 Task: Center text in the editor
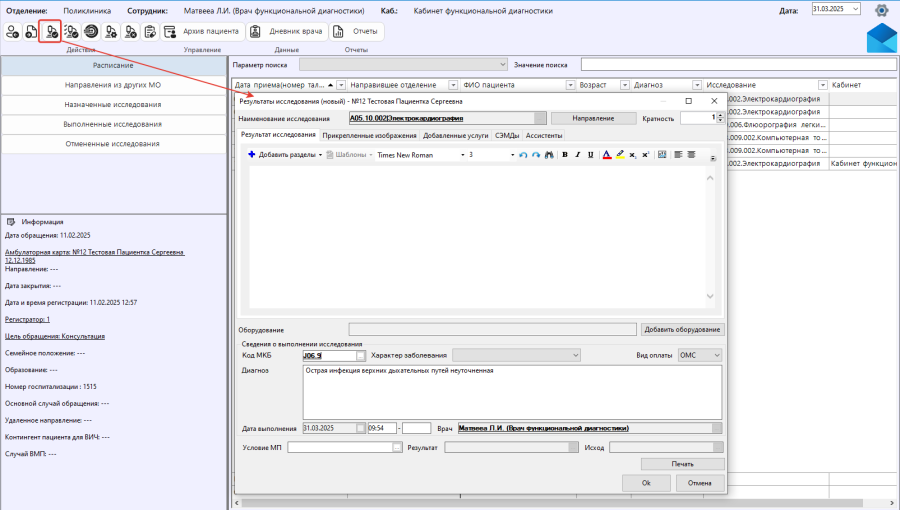click(691, 155)
